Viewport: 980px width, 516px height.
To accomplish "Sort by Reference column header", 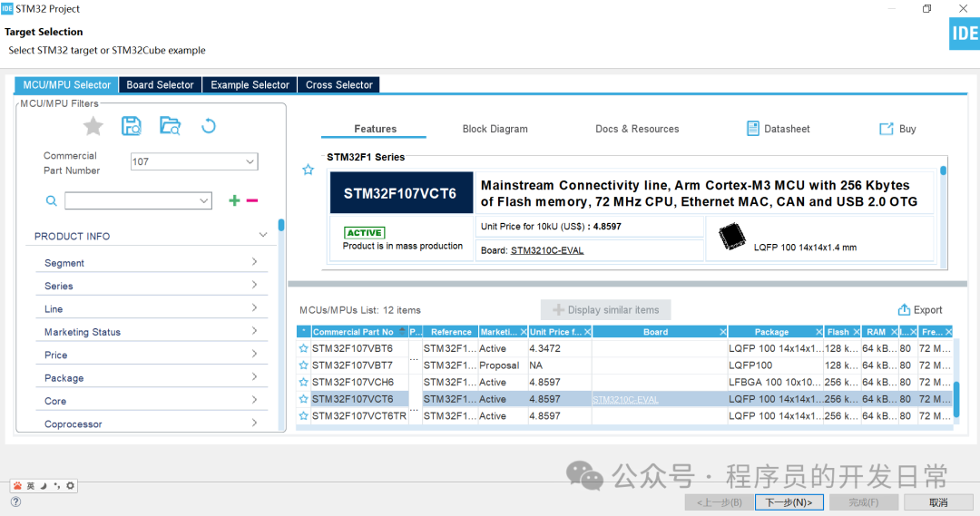I will 451,332.
